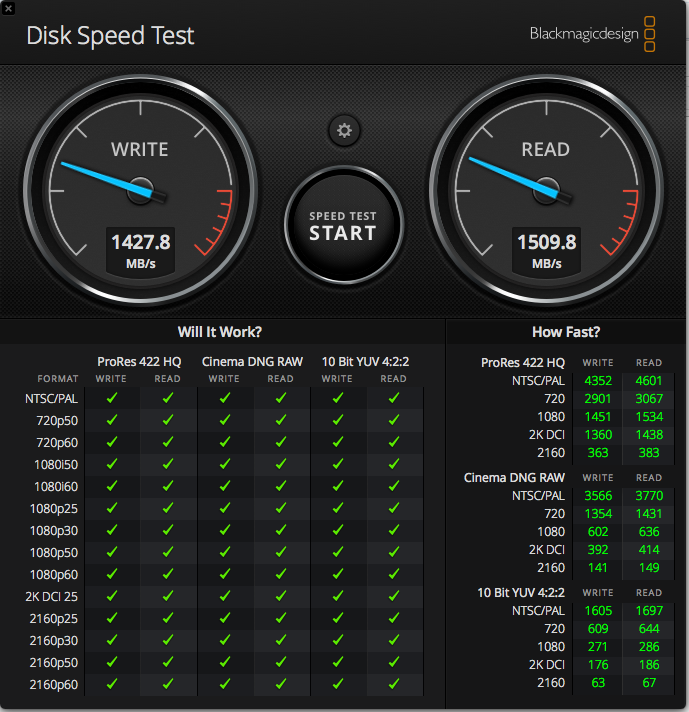This screenshot has height=712, width=689.
Task: Click the 10 Bit YUV write checkmark for 1080i60
Action: point(337,486)
